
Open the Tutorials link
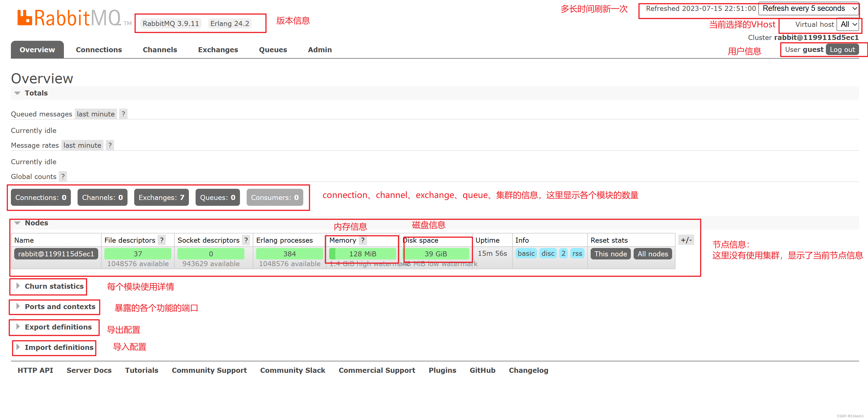(141, 370)
